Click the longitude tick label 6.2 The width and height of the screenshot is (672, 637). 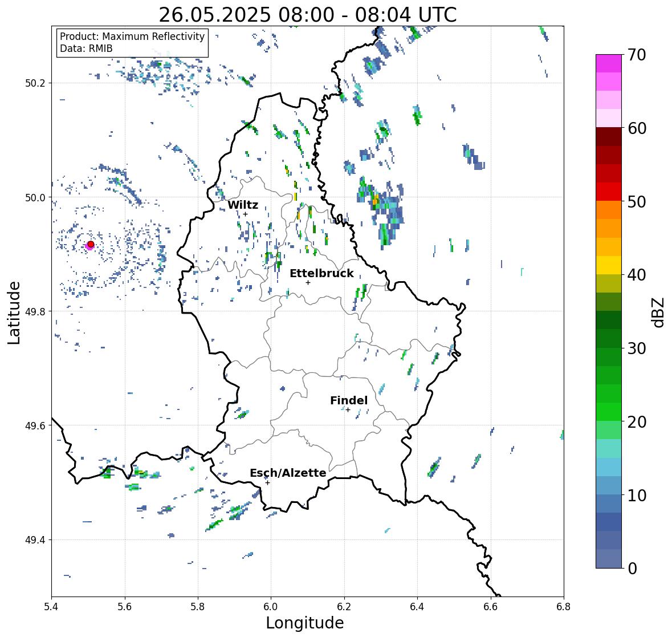click(344, 606)
